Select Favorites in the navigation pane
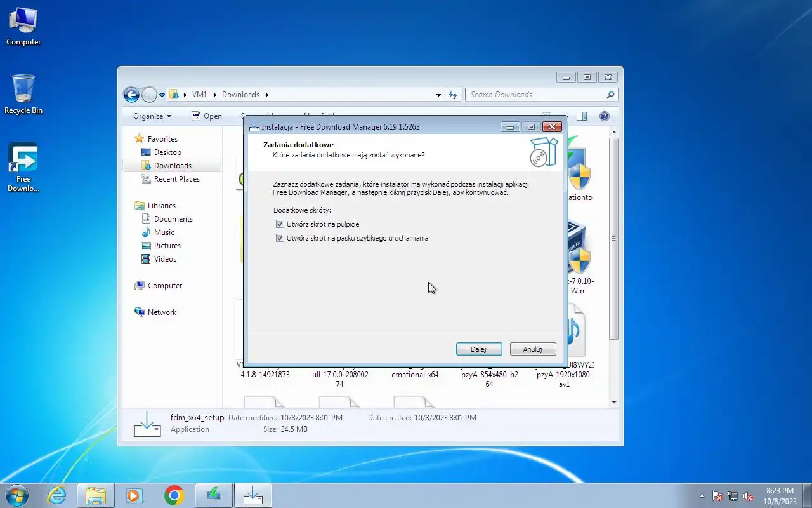This screenshot has height=508, width=812. (156, 139)
